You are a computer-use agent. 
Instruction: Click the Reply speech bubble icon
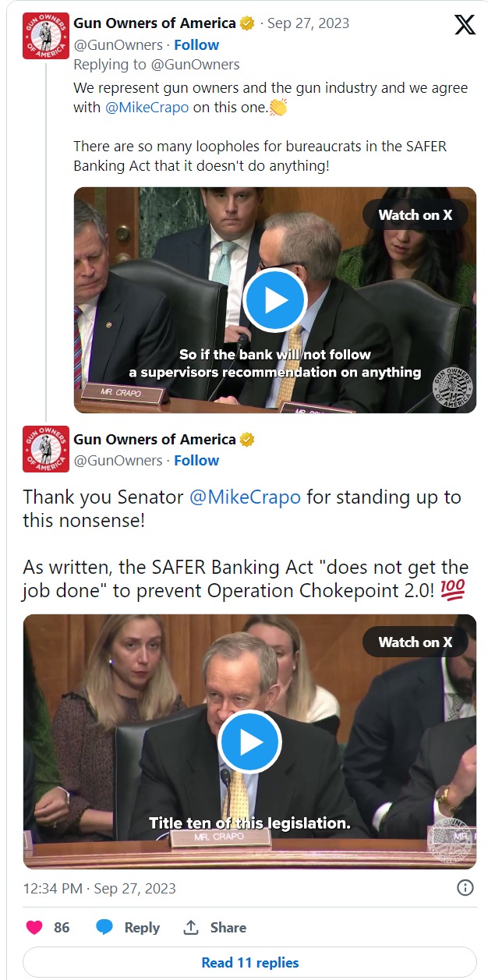(x=104, y=927)
